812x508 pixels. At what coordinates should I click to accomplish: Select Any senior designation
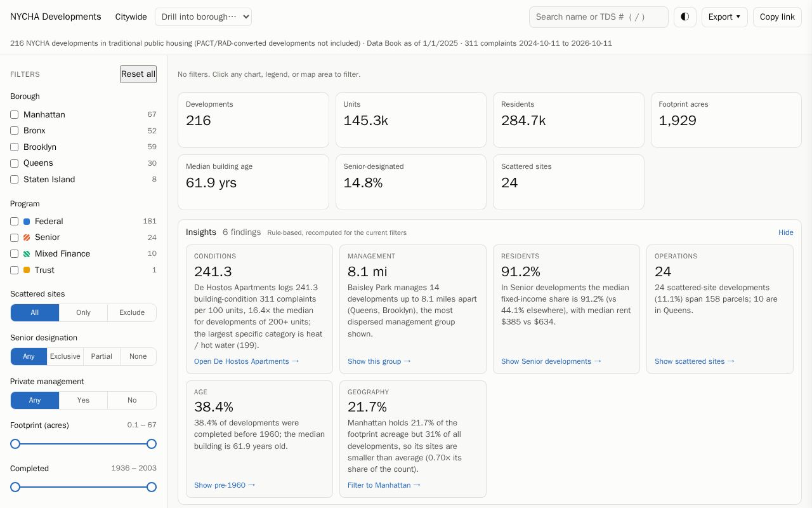29,356
